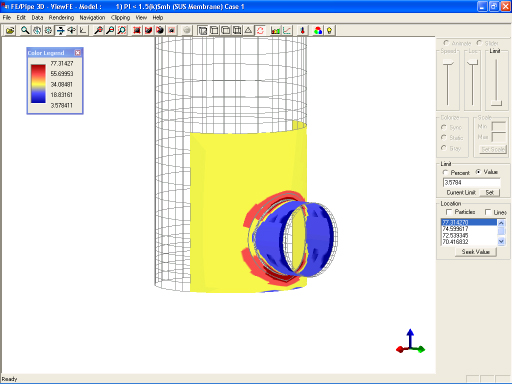Click the bar chart histogram icon
Viewport: 512px width, 384px height.
(275, 31)
